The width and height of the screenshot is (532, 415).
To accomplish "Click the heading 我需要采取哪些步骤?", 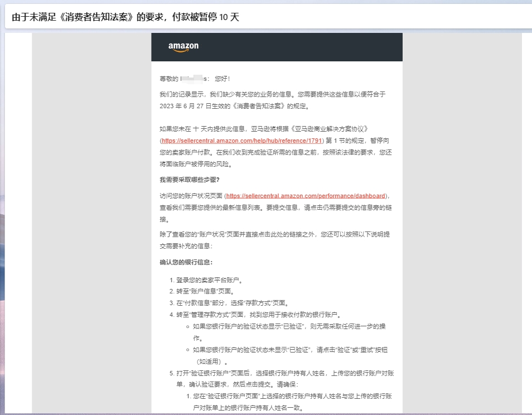I will [x=189, y=180].
